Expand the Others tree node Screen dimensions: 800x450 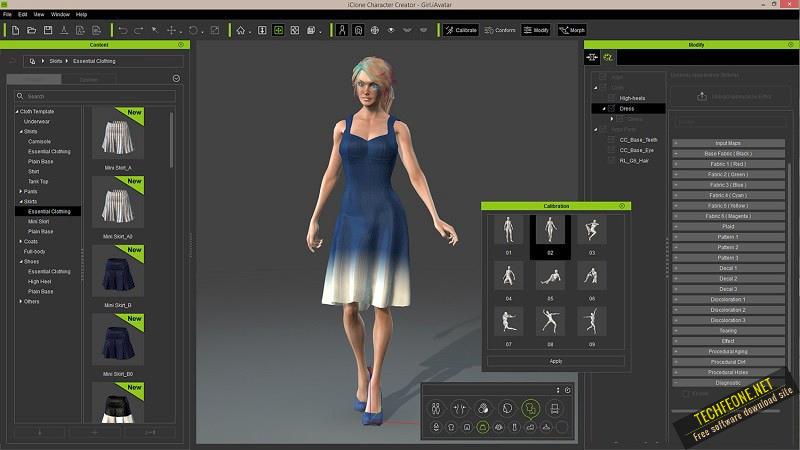[x=21, y=302]
